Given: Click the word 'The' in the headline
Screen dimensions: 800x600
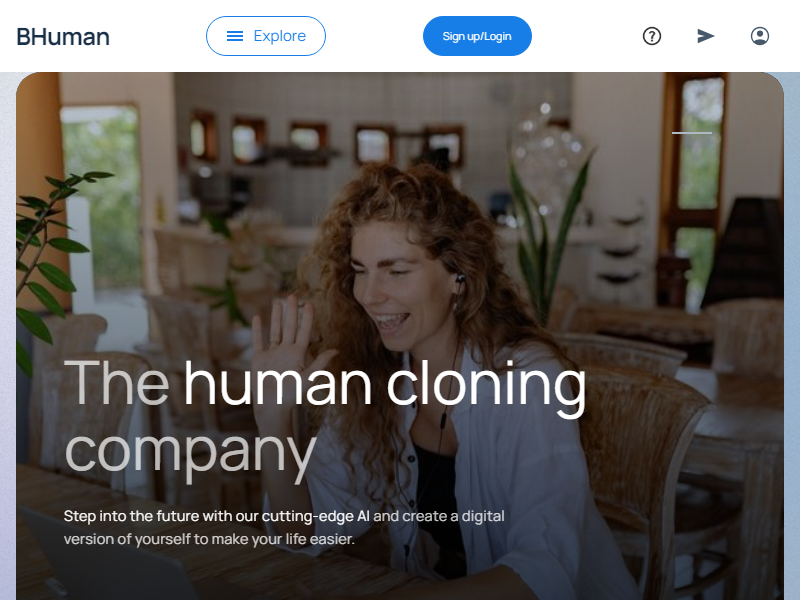Looking at the screenshot, I should [116, 383].
